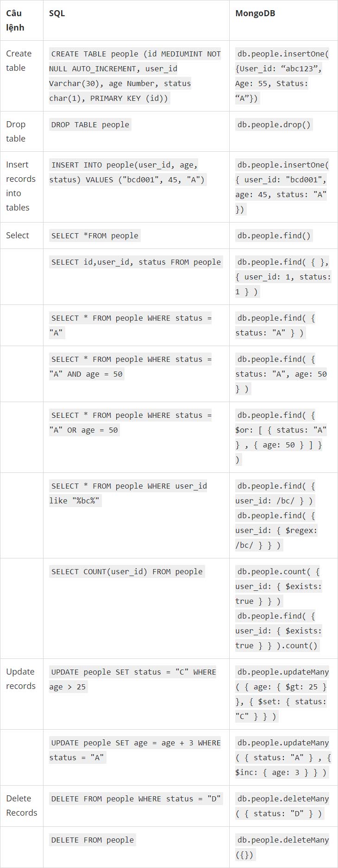The image size is (338, 868).
Task: Click the SQL column header
Action: click(57, 13)
